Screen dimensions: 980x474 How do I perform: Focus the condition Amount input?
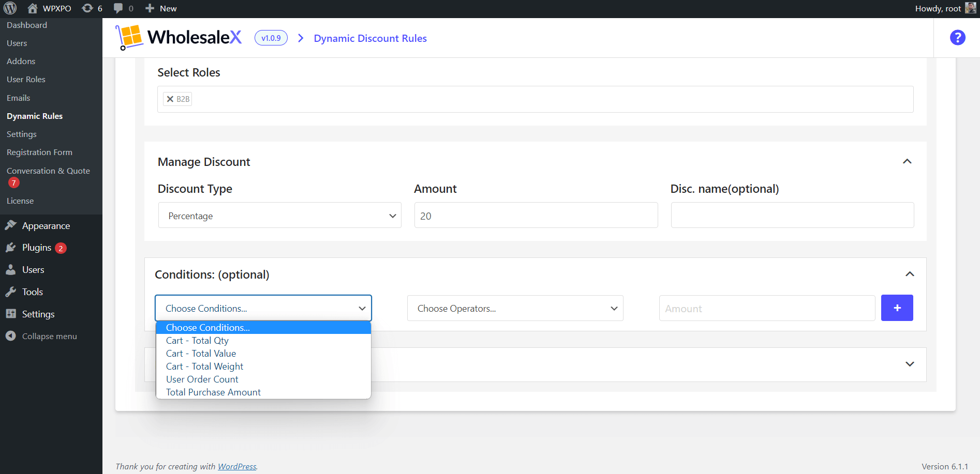[x=767, y=308]
